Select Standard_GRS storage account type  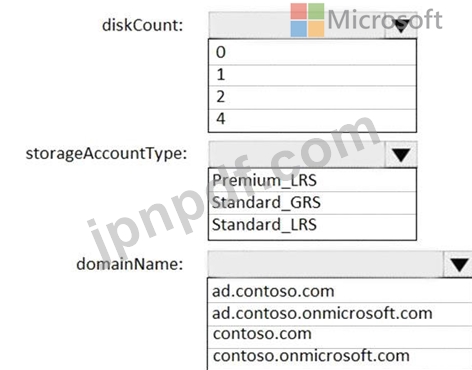pyautogui.click(x=312, y=203)
